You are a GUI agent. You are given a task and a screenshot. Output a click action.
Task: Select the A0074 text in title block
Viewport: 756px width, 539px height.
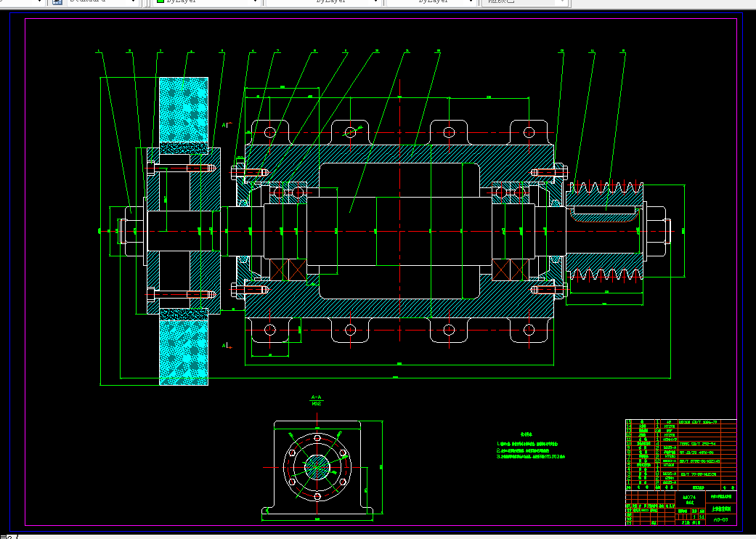(689, 497)
